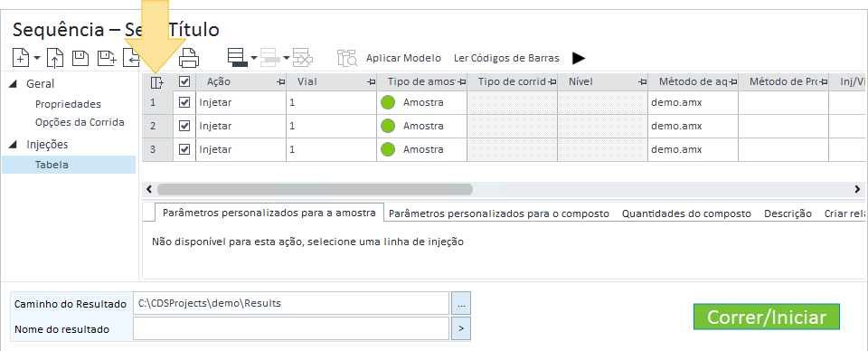Open the column chooser icon in table header
Image resolution: width=868 pixels, height=351 pixels.
pyautogui.click(x=157, y=82)
